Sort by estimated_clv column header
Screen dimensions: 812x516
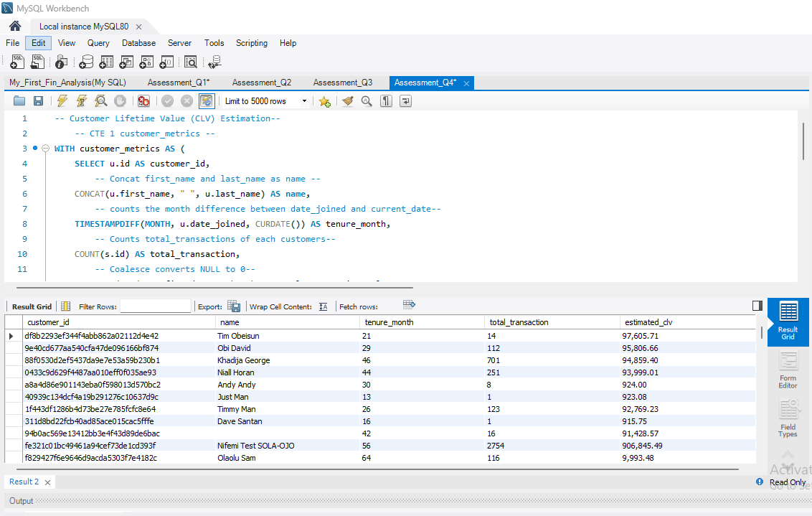(x=686, y=322)
